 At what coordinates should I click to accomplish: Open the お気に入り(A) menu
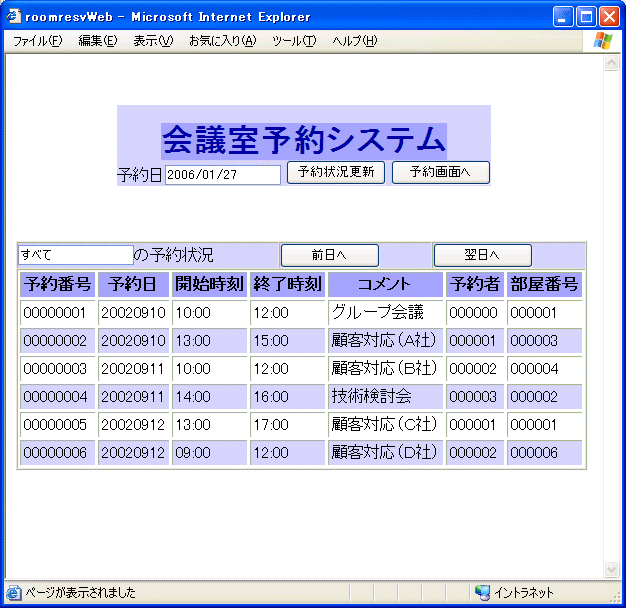222,41
